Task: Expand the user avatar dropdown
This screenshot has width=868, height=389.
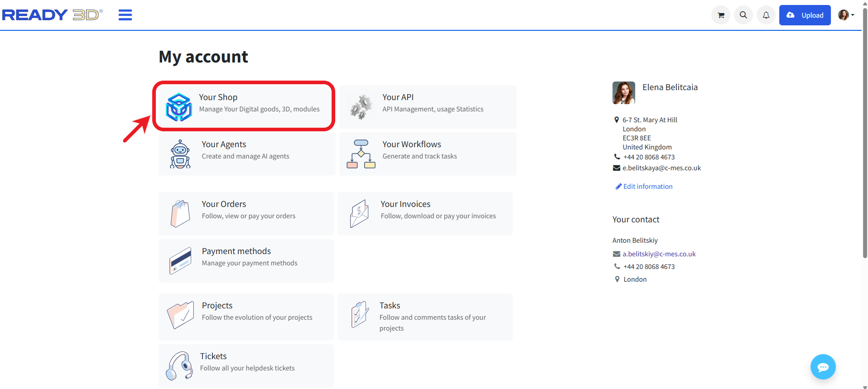Action: click(846, 15)
